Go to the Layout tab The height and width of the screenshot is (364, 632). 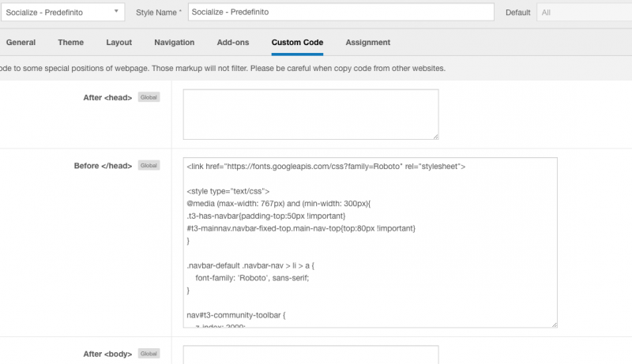coord(118,43)
